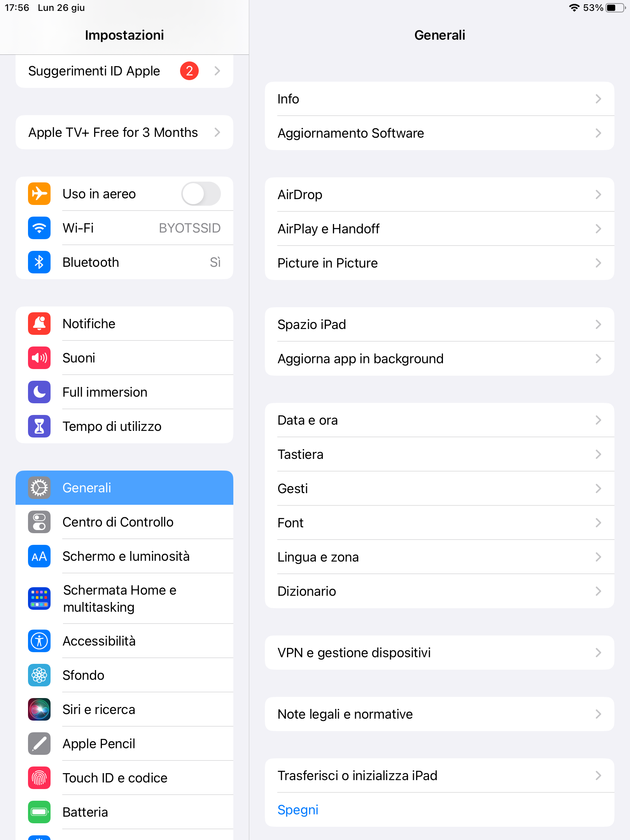Open the Info row in Generali
Screen dimensions: 630x840
[x=439, y=99]
